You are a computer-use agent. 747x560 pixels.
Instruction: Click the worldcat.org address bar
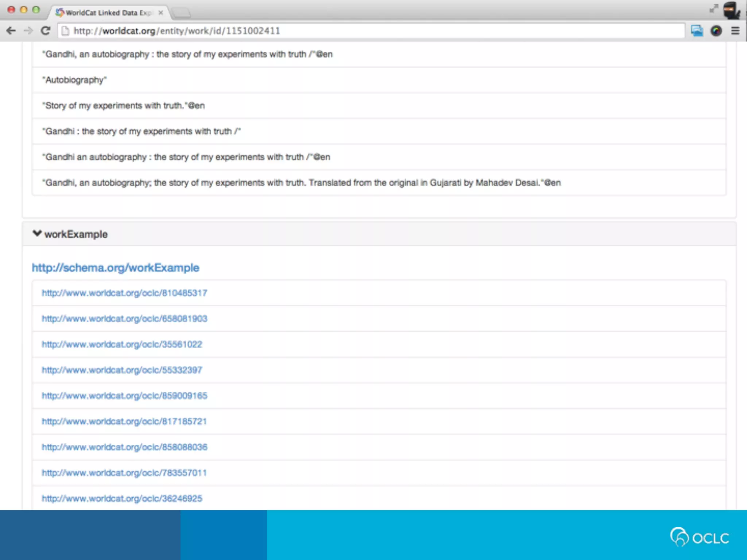(365, 31)
